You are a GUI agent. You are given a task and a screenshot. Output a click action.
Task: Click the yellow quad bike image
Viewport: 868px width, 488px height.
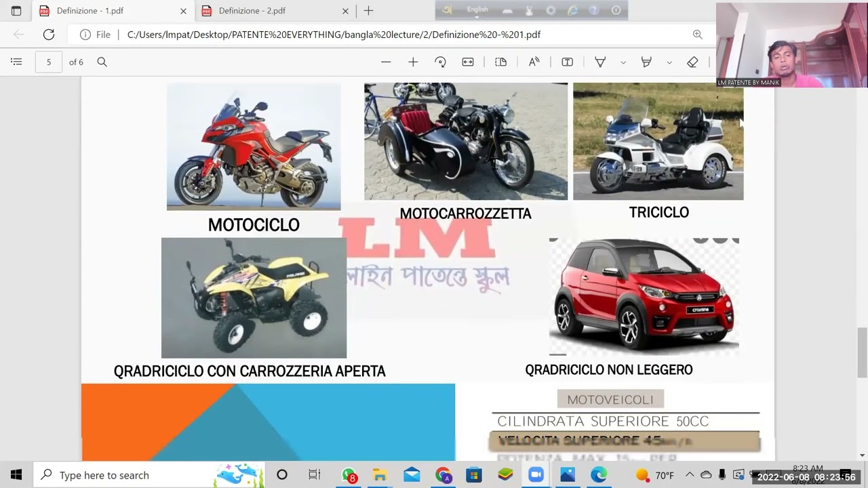coord(254,298)
